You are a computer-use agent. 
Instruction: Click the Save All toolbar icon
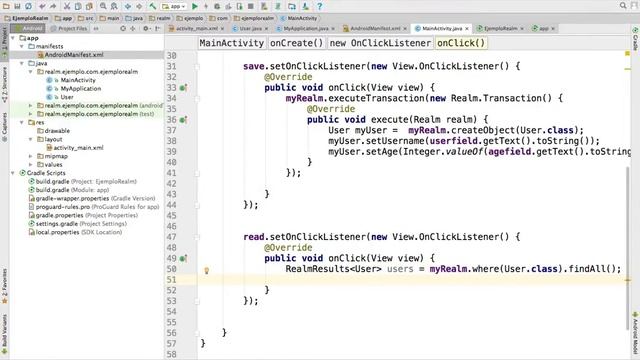17,6
